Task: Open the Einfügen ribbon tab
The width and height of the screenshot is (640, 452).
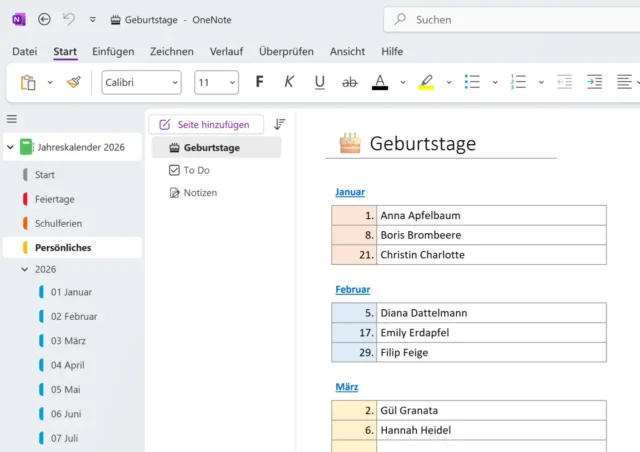Action: [113, 51]
